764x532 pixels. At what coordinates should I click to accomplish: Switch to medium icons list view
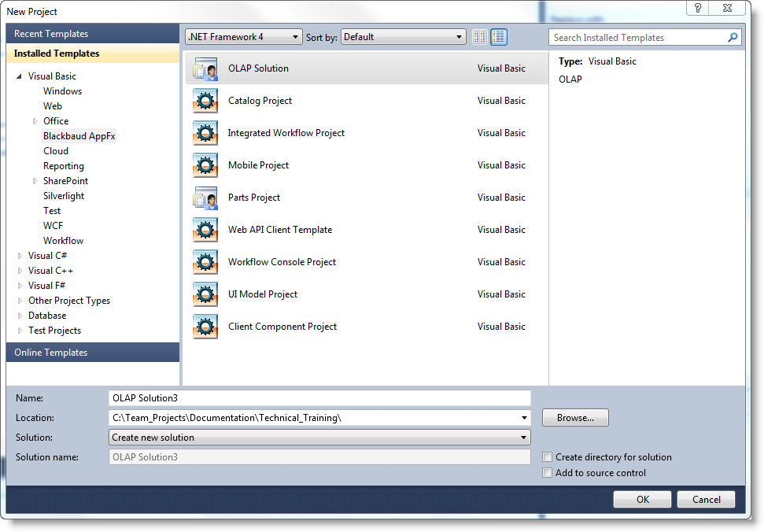click(x=499, y=37)
